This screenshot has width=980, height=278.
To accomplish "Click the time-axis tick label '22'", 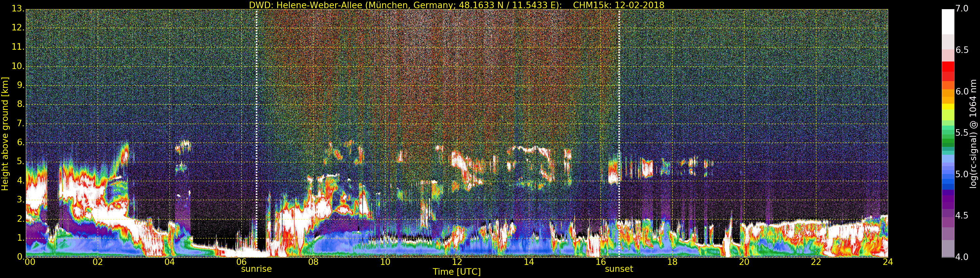I will point(816,262).
